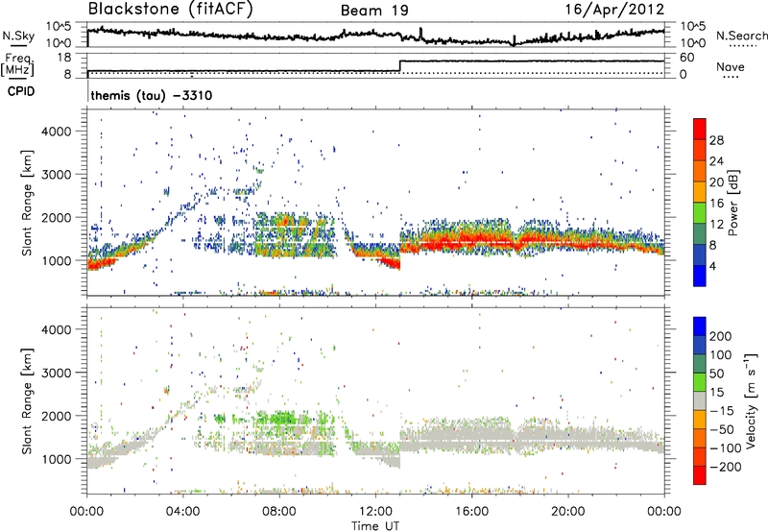This screenshot has width=768, height=532.
Task: Click the '1000' tick on velocity panel range axis
Action: click(x=57, y=459)
